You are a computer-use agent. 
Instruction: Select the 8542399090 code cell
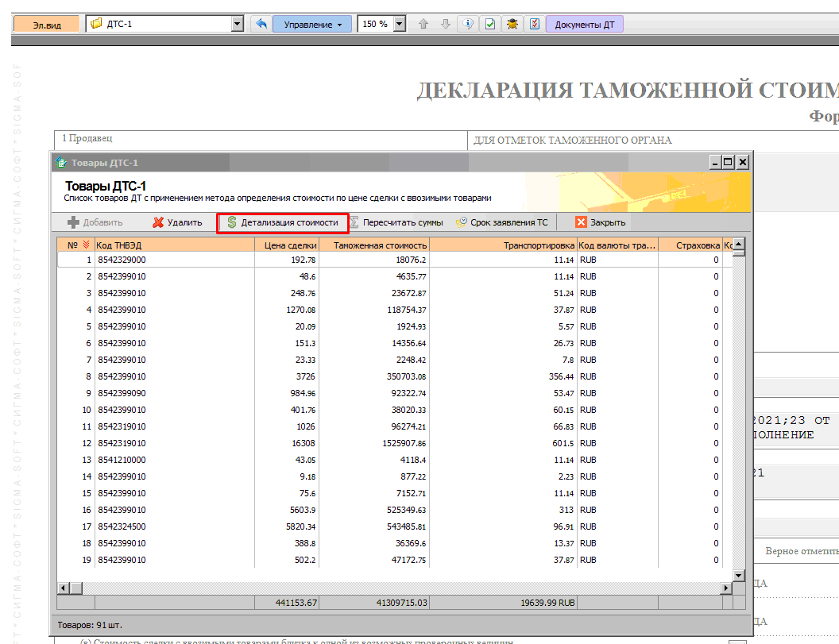pyautogui.click(x=175, y=393)
